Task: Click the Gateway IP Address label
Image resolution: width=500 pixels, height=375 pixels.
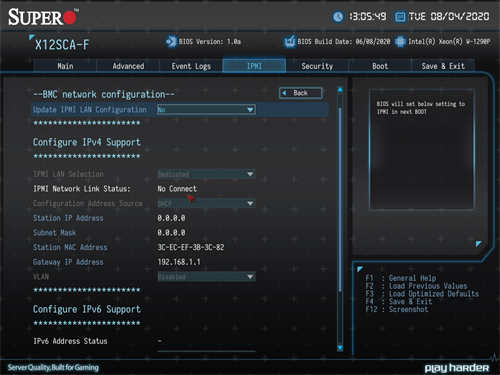Action: pyautogui.click(x=68, y=262)
